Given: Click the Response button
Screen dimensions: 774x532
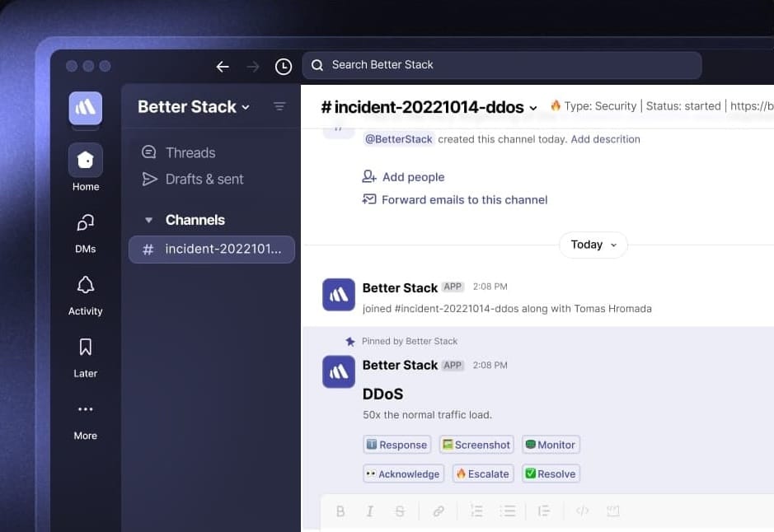Looking at the screenshot, I should (x=396, y=445).
